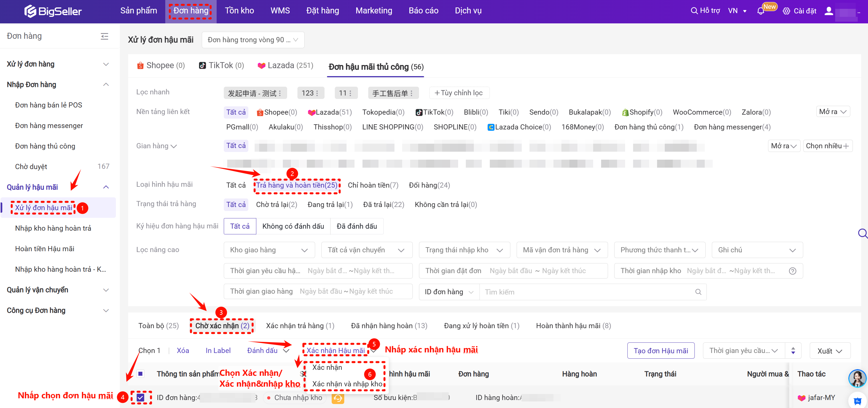Screen dimensions: 868x408
Task: Click the Hỗ trợ search icon
Action: (x=694, y=11)
